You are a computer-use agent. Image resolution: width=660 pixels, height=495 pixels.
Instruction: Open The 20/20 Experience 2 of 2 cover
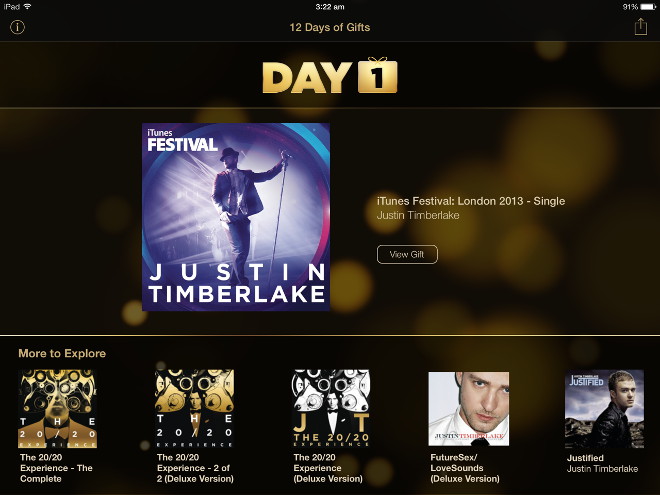194,409
